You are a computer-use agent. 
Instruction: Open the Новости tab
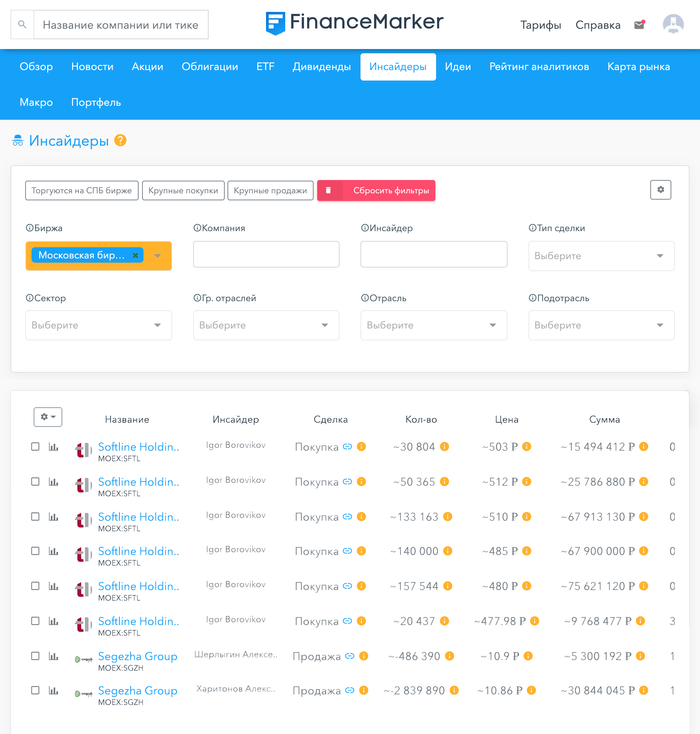coord(92,67)
